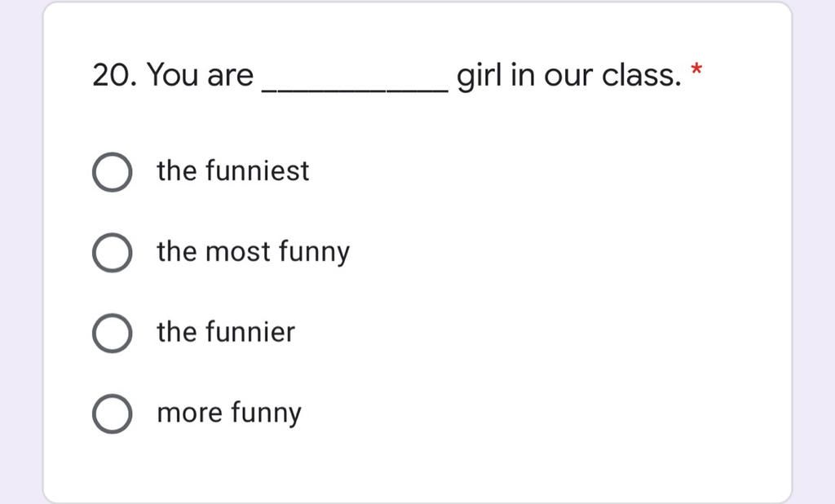Image resolution: width=835 pixels, height=504 pixels.
Task: Choose the "the most funny" radio circle
Action: [112, 253]
